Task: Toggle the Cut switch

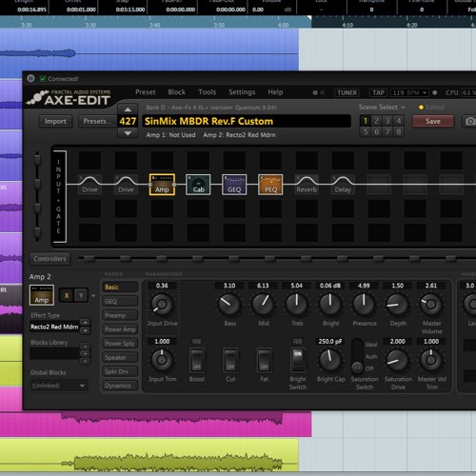Action: (x=230, y=360)
